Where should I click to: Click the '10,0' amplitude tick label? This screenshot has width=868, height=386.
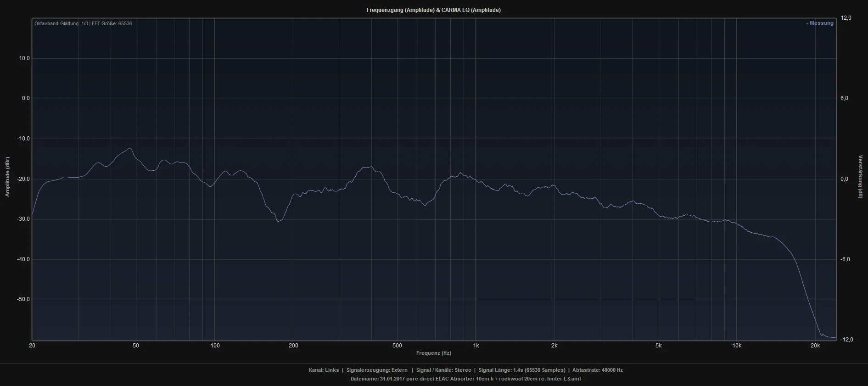[24, 58]
